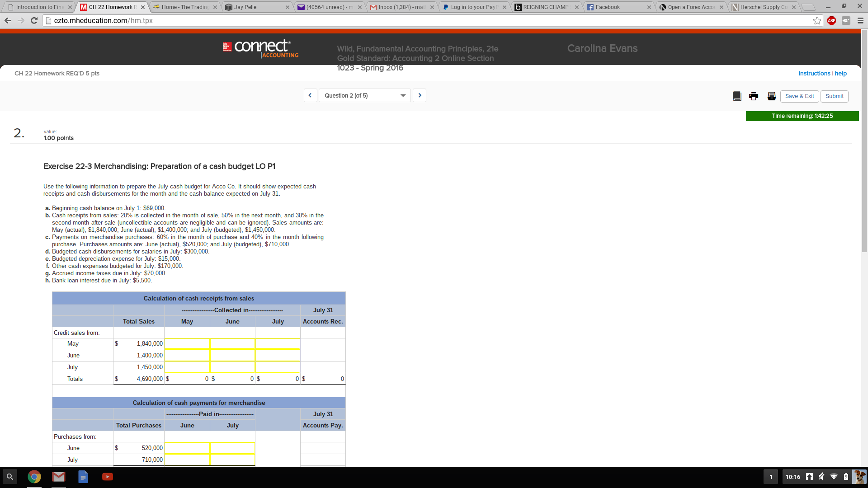The width and height of the screenshot is (868, 488).
Task: Bookmark this page with star icon
Action: (817, 21)
